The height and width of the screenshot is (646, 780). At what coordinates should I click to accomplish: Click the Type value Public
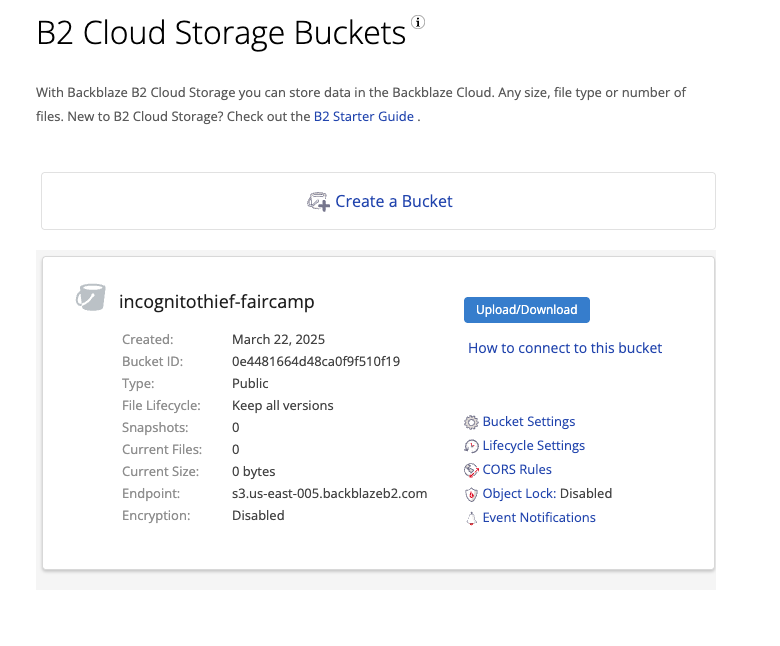click(250, 383)
